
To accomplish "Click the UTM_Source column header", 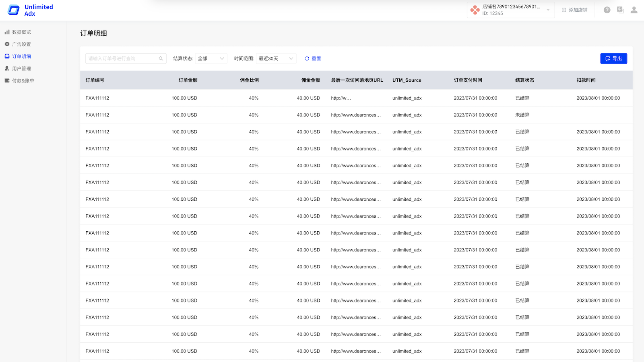I will 407,80.
